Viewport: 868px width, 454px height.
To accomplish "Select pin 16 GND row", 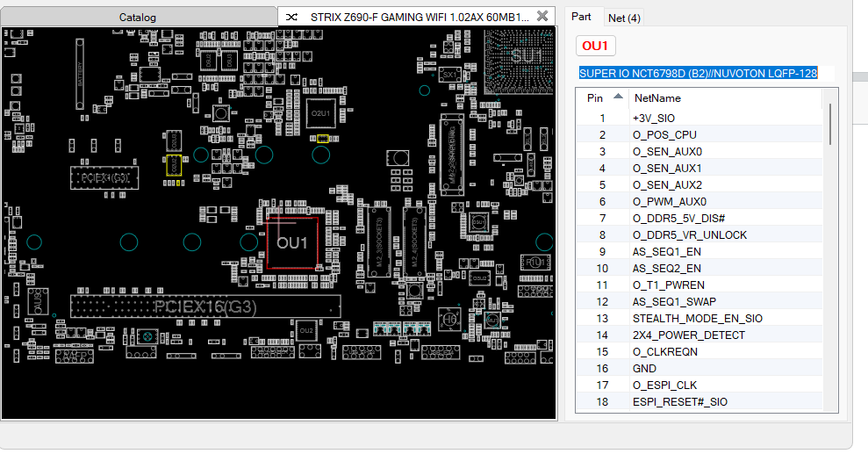I will pyautogui.click(x=699, y=368).
